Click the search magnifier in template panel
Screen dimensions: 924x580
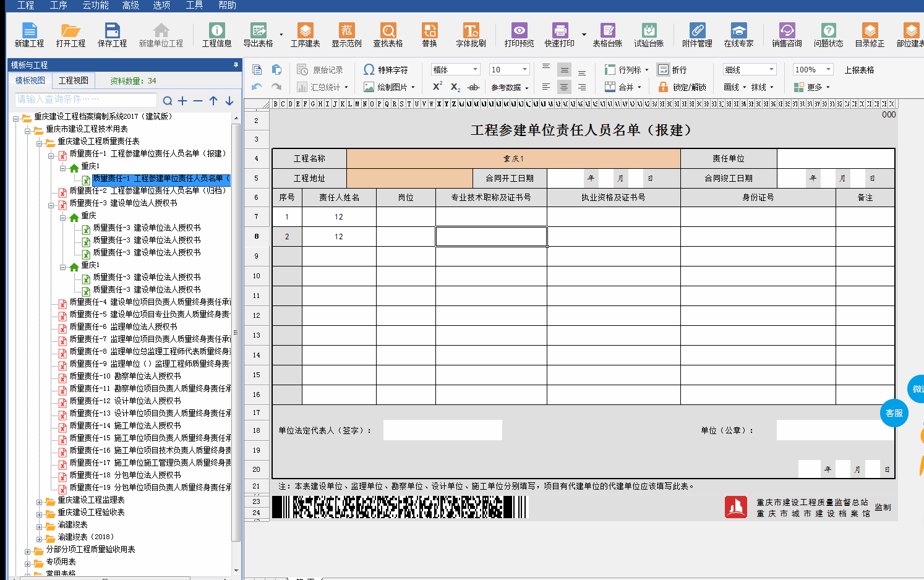pos(168,101)
